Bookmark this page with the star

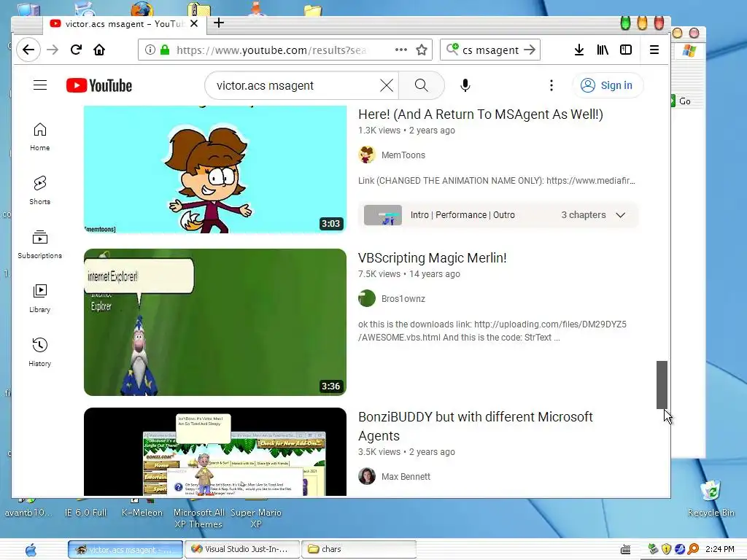[x=422, y=50]
